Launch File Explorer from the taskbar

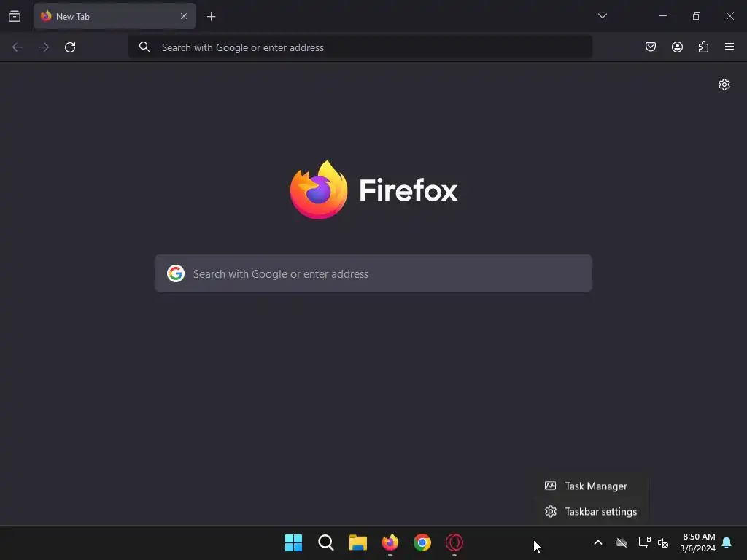click(x=357, y=542)
